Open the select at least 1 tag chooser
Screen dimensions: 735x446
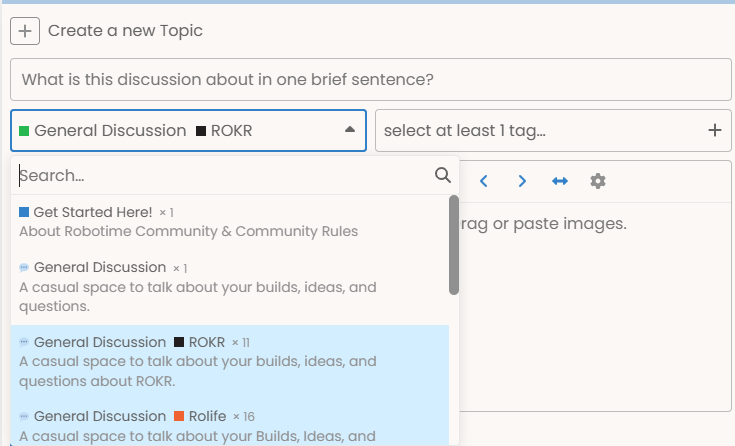coord(553,130)
